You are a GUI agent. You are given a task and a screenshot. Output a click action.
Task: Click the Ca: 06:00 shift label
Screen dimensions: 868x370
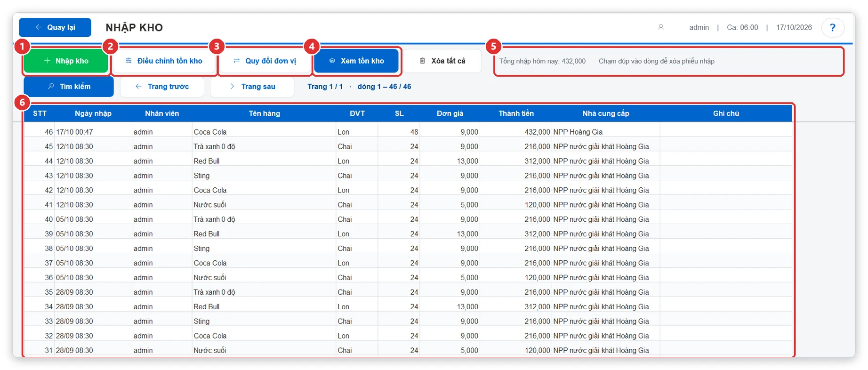tap(742, 27)
